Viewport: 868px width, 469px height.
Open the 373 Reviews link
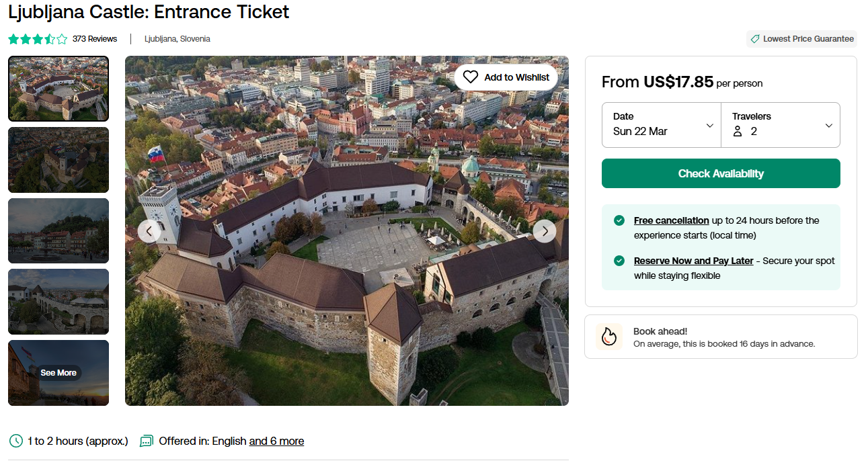coord(95,39)
